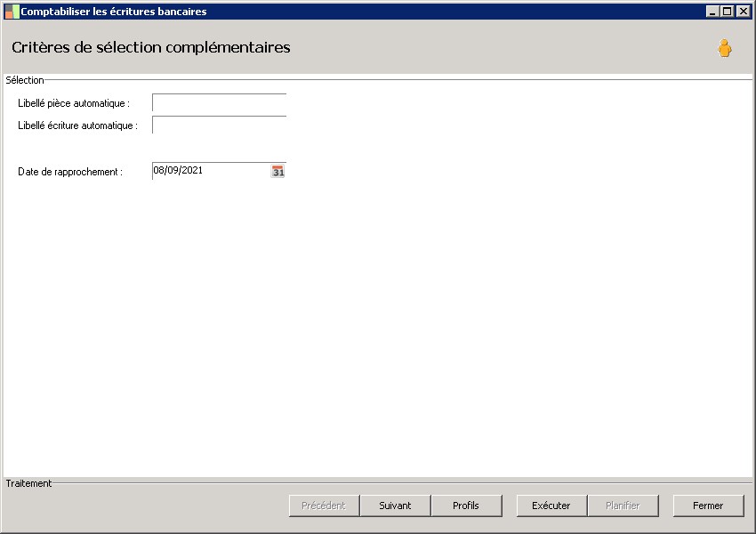Click the 'Date de rapprochement :' label
This screenshot has width=756, height=534.
pyautogui.click(x=70, y=172)
